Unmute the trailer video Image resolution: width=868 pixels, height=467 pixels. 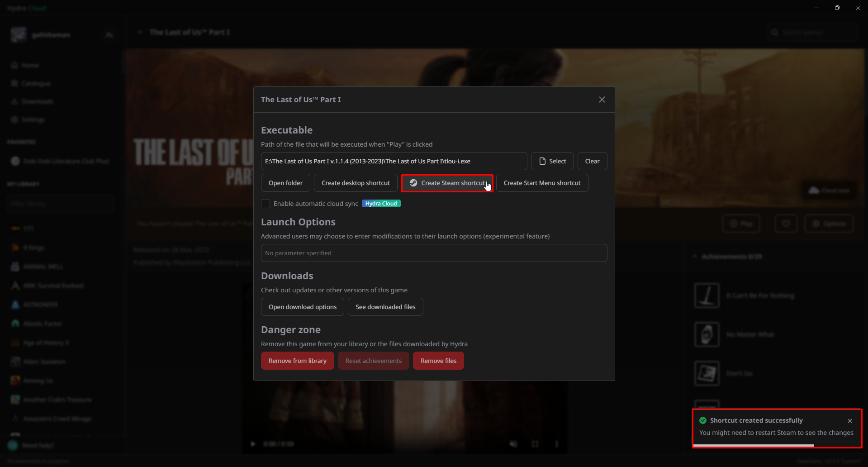[x=513, y=444]
